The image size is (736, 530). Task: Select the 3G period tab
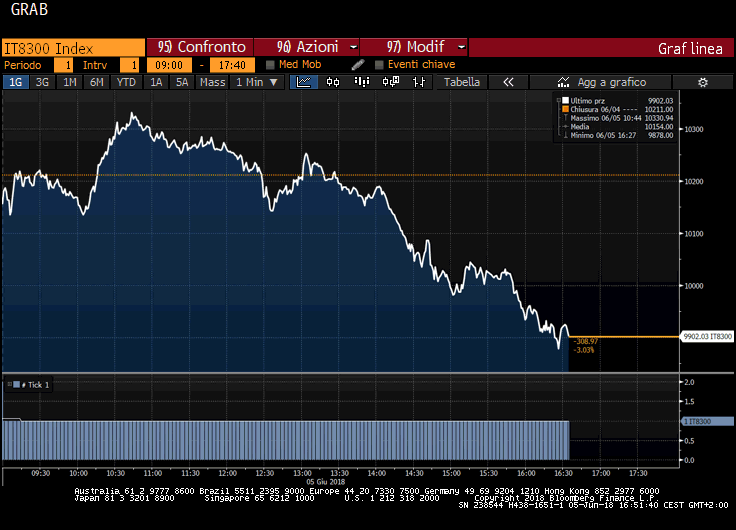pos(43,82)
